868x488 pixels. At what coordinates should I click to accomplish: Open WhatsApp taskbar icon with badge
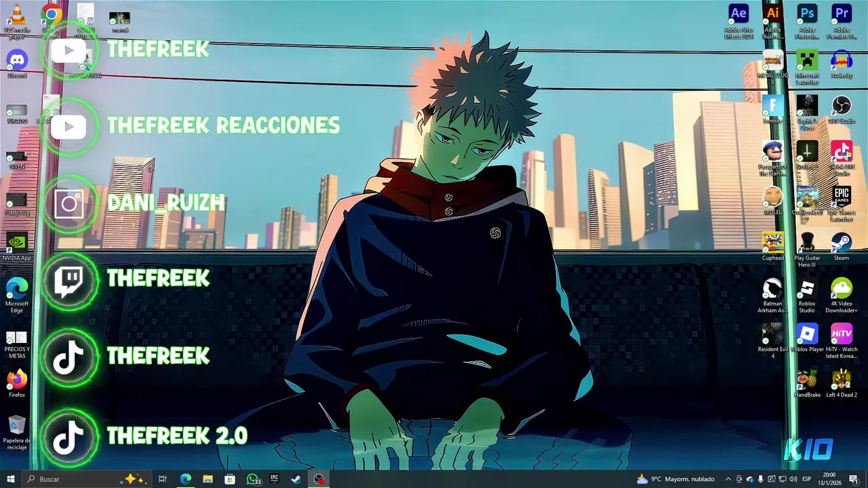tap(253, 479)
